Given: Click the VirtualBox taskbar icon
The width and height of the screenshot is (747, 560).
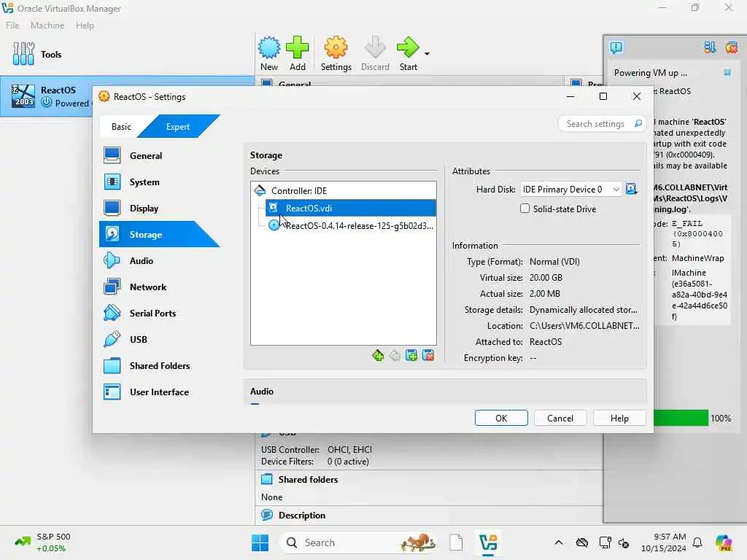Looking at the screenshot, I should point(488,542).
